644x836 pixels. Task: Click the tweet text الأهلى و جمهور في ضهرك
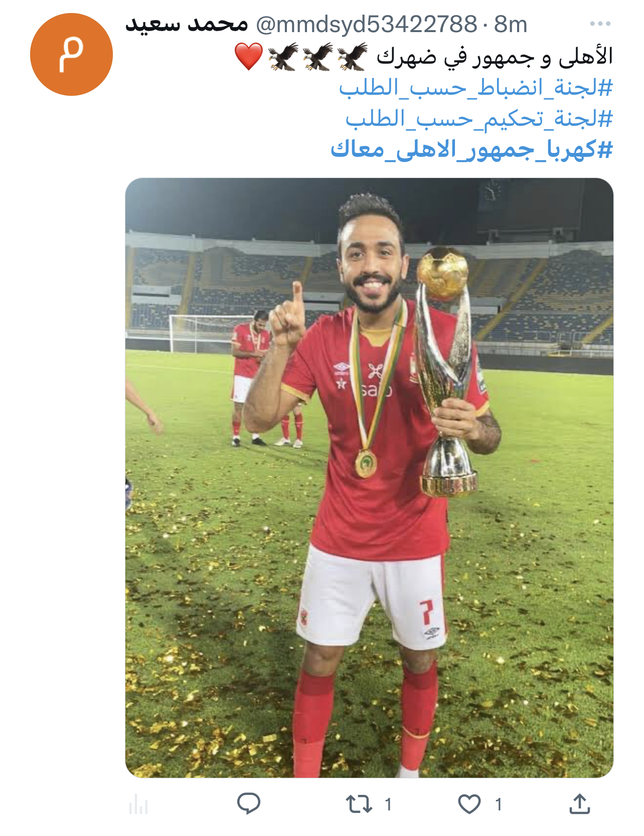(x=495, y=57)
